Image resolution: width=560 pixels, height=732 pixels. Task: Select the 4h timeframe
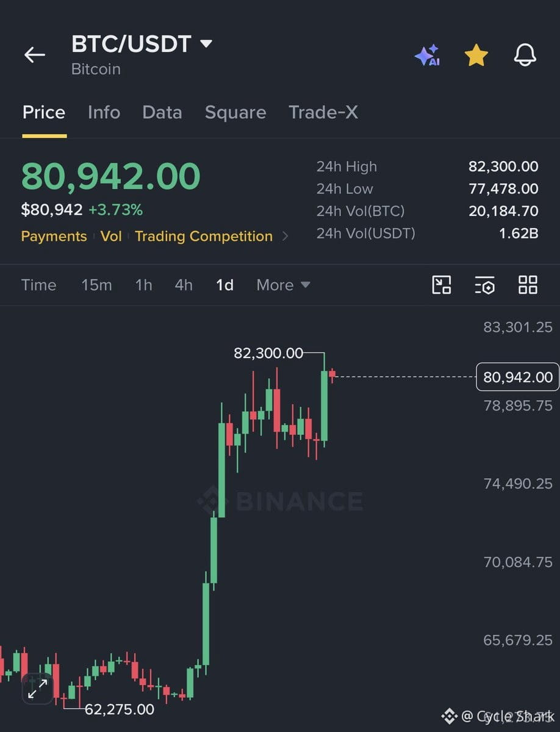click(184, 285)
